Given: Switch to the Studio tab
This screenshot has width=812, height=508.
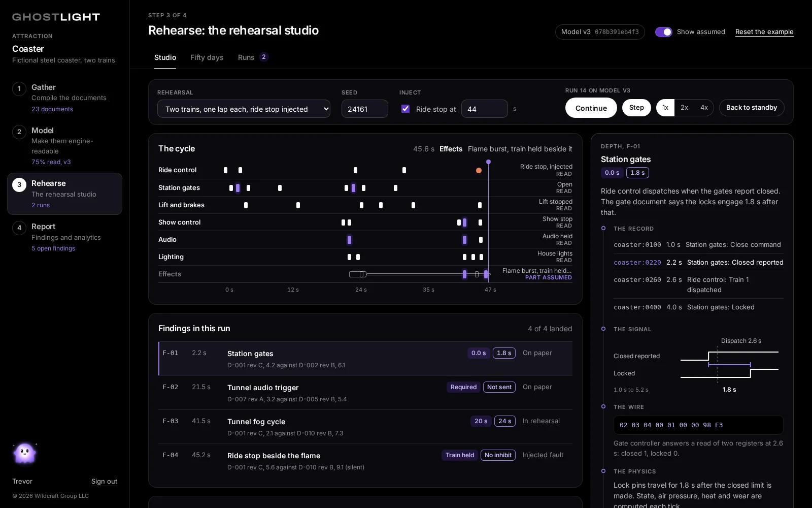Looking at the screenshot, I should 165,57.
